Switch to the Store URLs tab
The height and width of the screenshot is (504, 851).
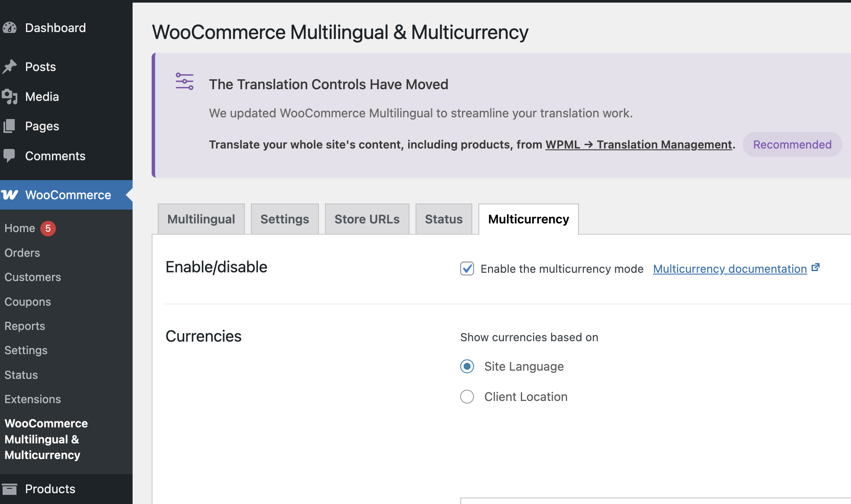coord(367,219)
